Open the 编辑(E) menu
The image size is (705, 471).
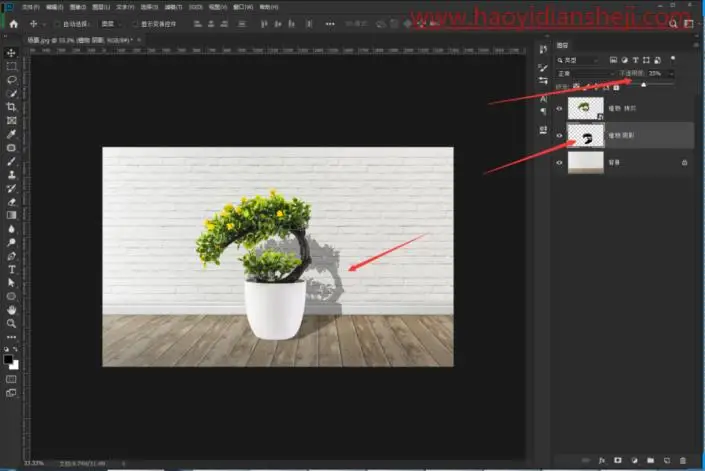tap(54, 7)
